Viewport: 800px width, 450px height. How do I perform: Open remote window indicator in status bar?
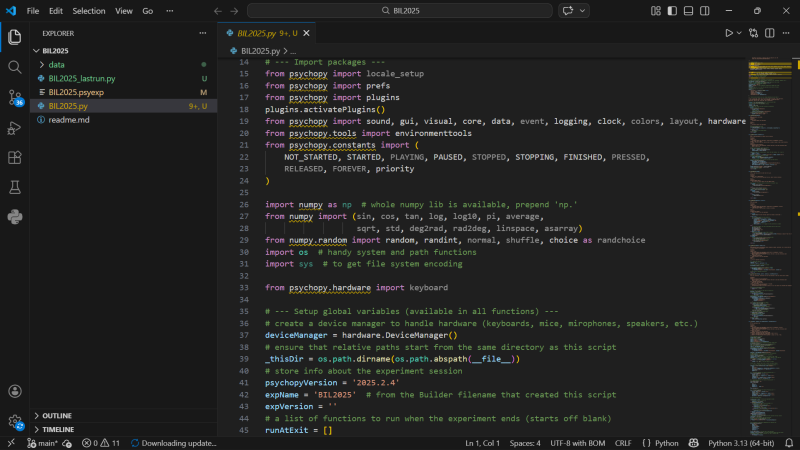(x=11, y=443)
